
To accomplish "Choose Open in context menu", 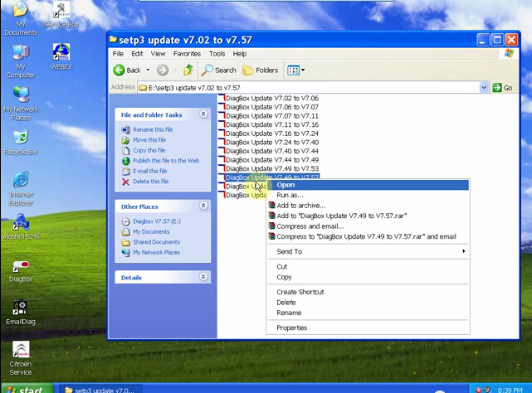I will [x=368, y=185].
